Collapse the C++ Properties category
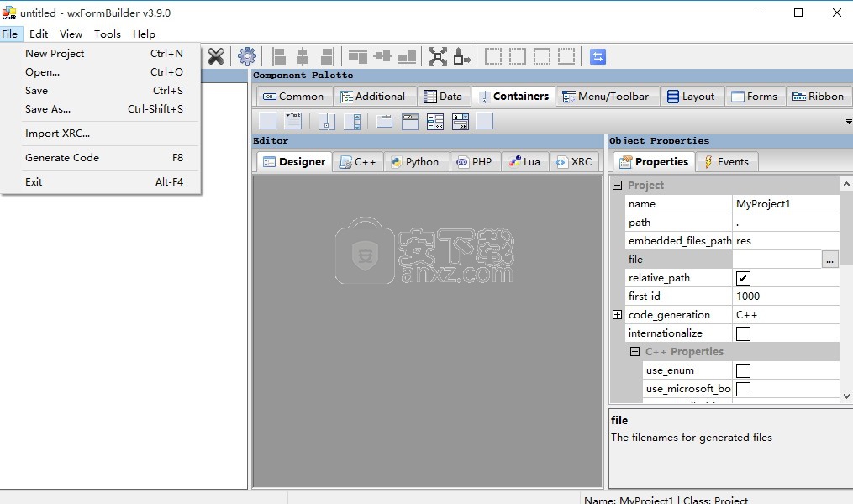The image size is (853, 504). coord(634,351)
